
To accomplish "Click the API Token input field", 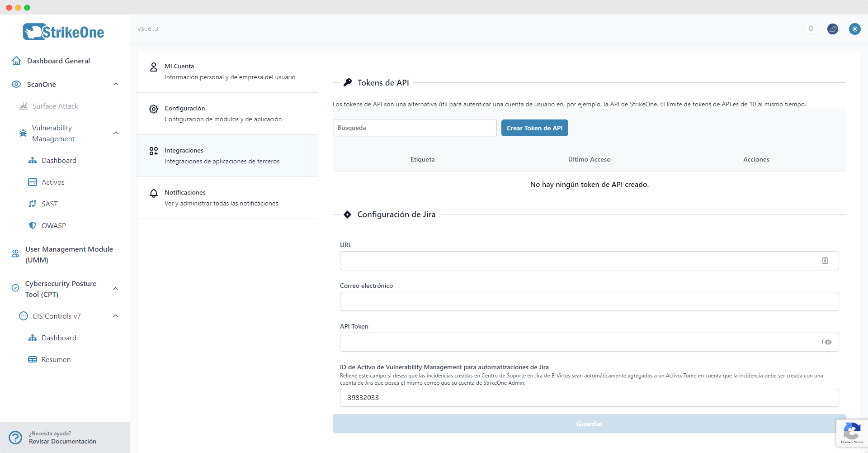I will click(589, 342).
